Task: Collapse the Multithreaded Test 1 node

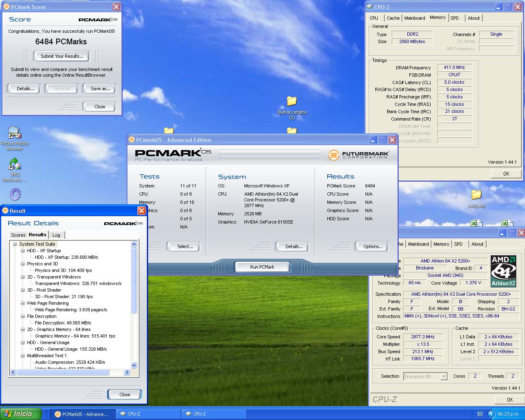Action: (x=23, y=356)
